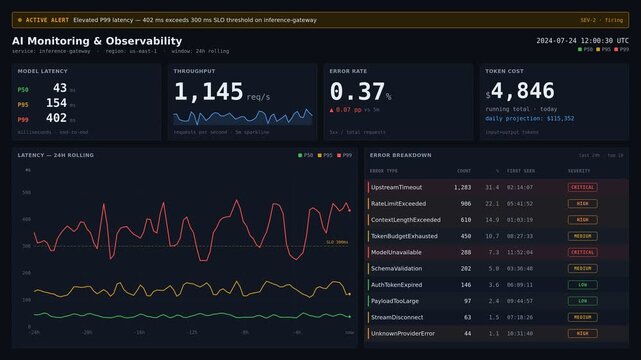Select the AuthTokenExpired error row

pyautogui.click(x=496, y=285)
